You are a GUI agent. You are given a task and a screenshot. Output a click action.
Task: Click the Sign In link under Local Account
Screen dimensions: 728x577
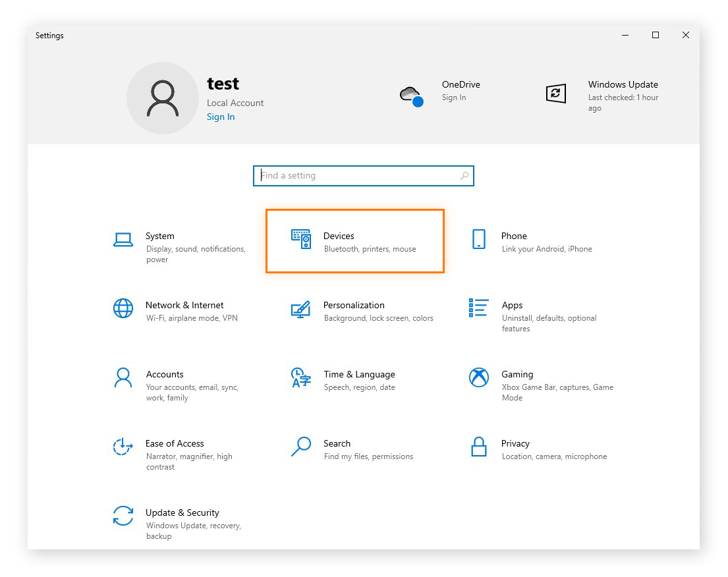click(221, 117)
